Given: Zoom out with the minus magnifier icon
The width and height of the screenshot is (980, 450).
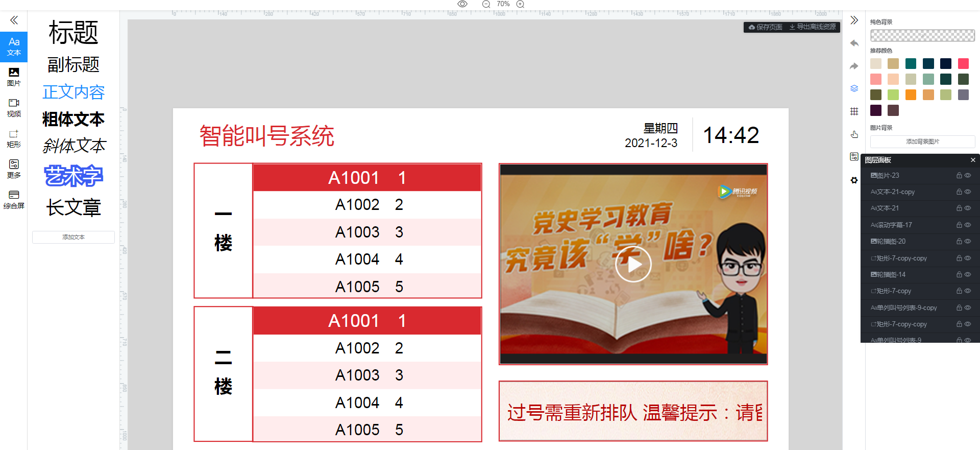Looking at the screenshot, I should [486, 4].
